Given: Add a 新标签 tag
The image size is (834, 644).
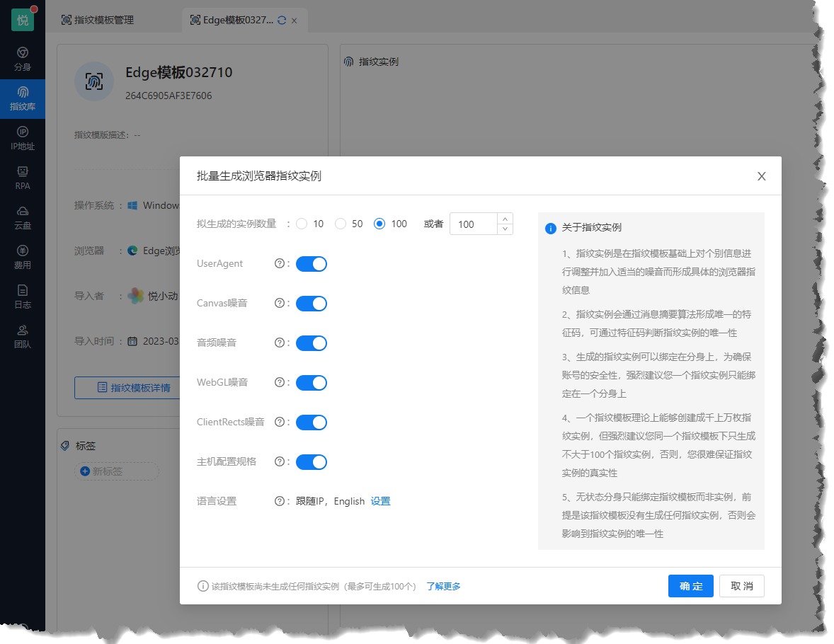Looking at the screenshot, I should pos(117,471).
